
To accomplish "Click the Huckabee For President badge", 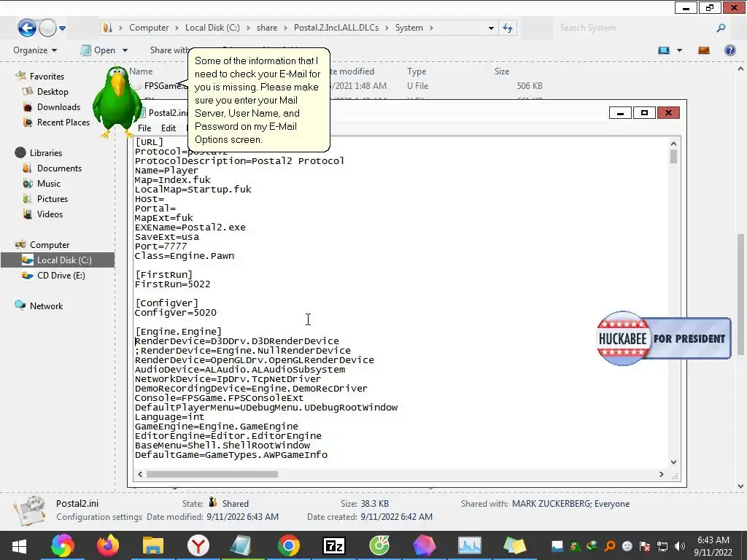I will 664,338.
